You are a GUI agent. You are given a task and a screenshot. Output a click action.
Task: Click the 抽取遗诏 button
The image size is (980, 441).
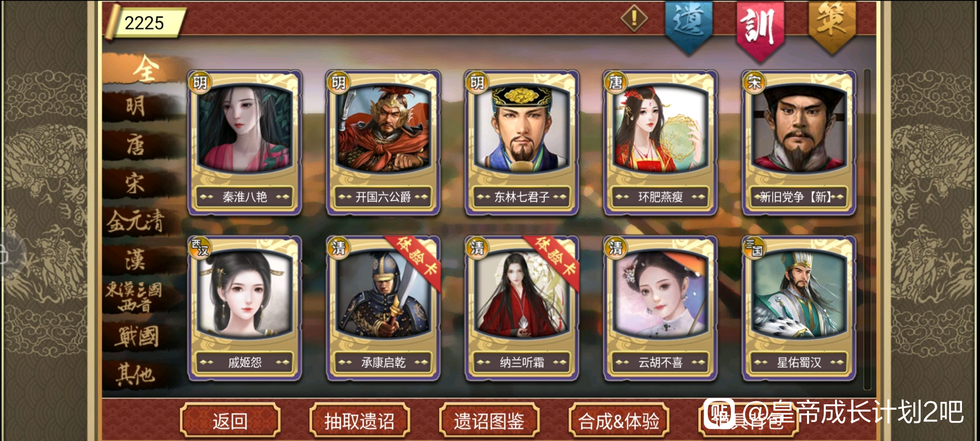(359, 420)
